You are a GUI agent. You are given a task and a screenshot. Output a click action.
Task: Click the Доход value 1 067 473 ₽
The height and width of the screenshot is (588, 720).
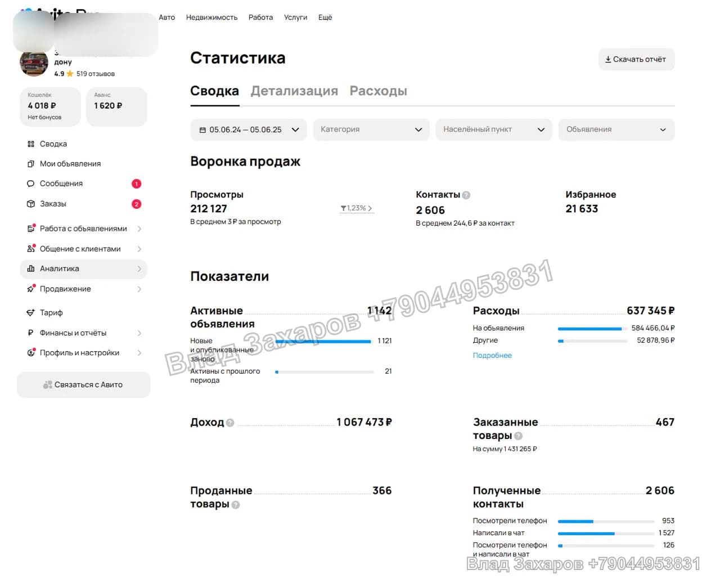364,422
